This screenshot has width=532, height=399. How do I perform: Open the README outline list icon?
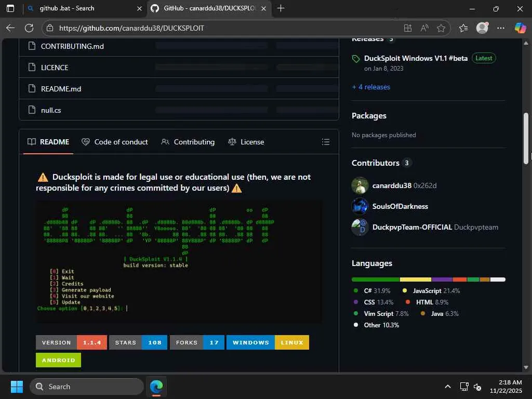tap(325, 142)
